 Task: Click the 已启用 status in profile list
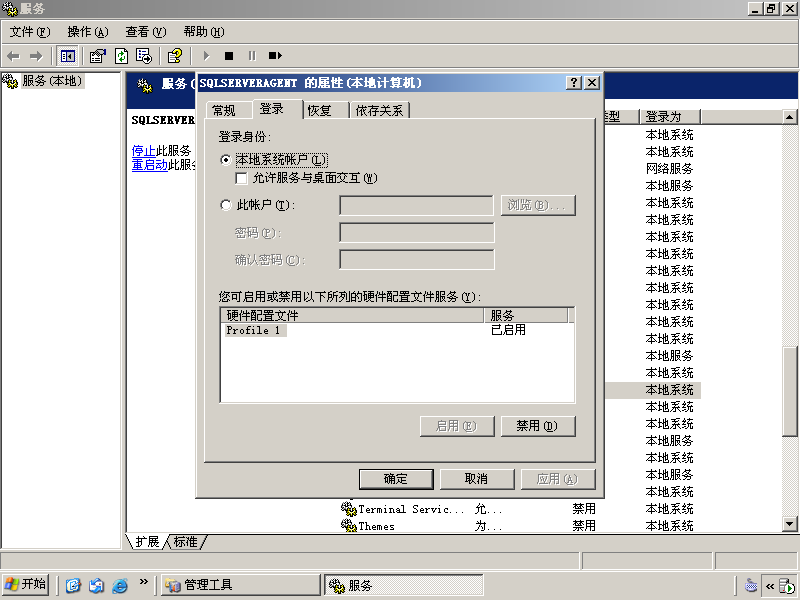(508, 330)
